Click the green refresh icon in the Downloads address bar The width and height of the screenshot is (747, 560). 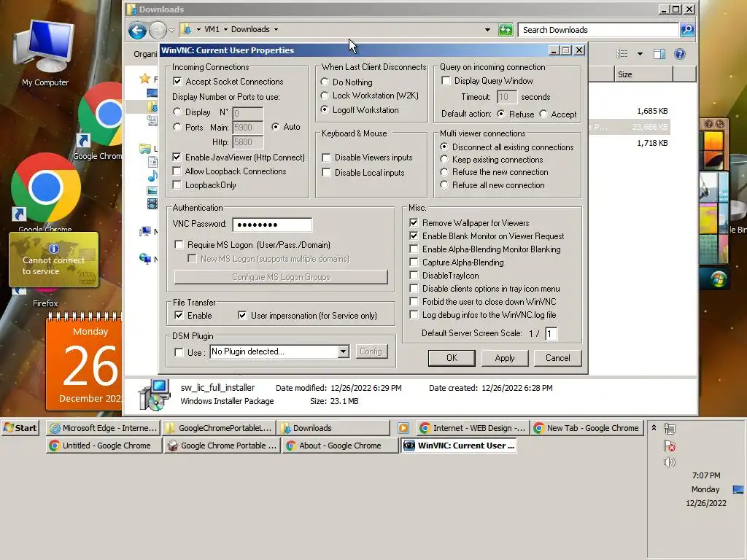tap(506, 30)
